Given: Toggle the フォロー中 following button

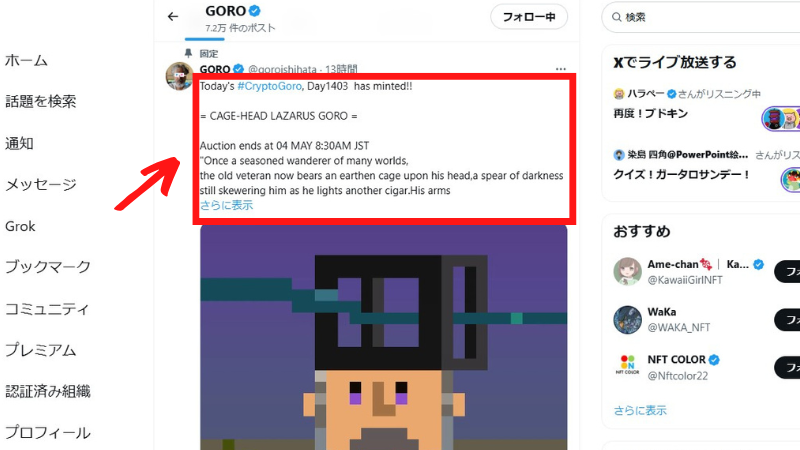Looking at the screenshot, I should pyautogui.click(x=529, y=17).
